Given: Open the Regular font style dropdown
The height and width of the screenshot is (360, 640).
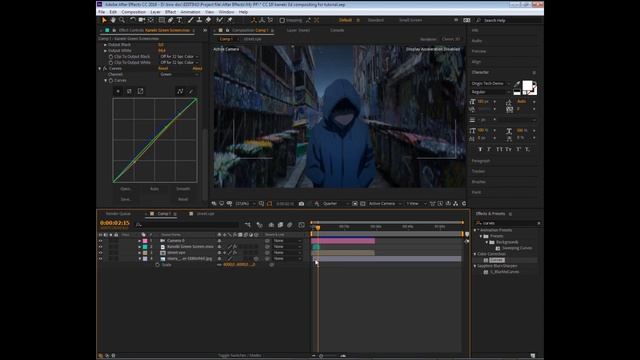Looking at the screenshot, I should (x=491, y=92).
